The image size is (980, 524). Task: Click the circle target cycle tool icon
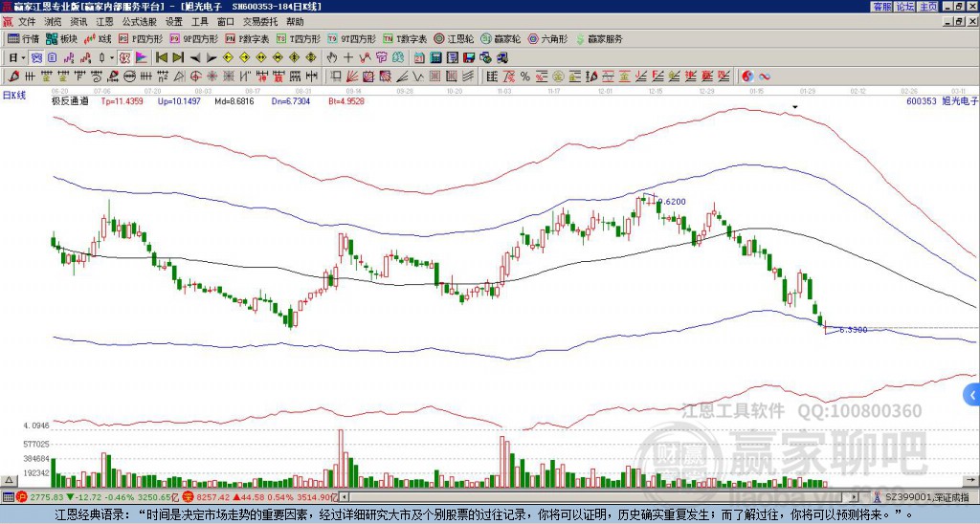[195, 76]
